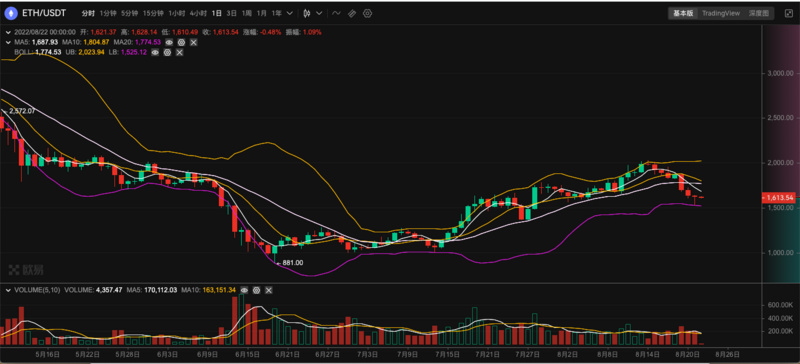The height and width of the screenshot is (364, 800).
Task: Click the volume MA10 value 163,151.34
Action: click(218, 290)
